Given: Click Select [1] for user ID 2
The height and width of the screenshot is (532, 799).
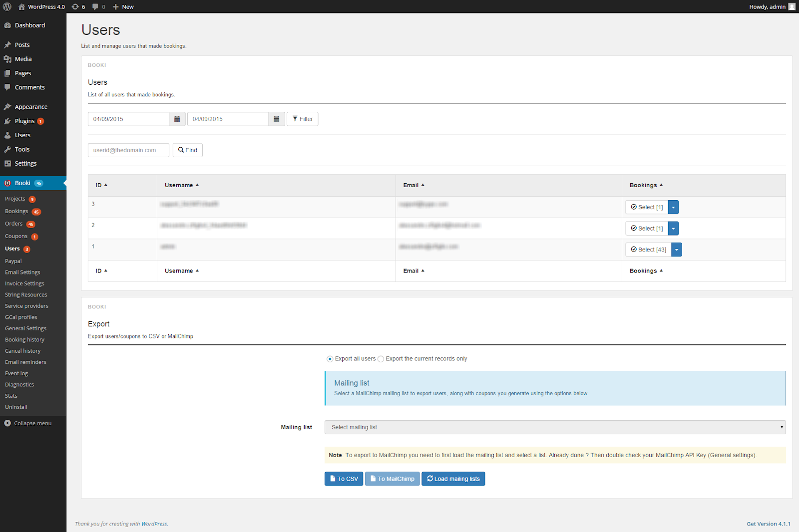Looking at the screenshot, I should tap(647, 229).
